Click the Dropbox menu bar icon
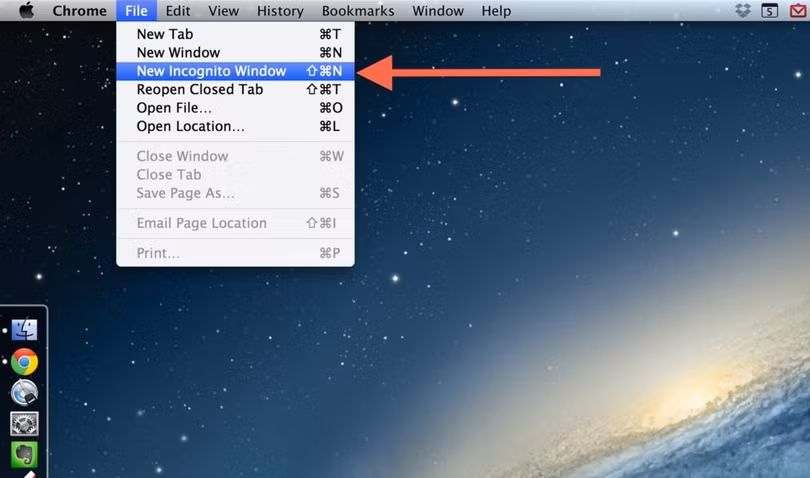This screenshot has height=478, width=810. pyautogui.click(x=743, y=10)
